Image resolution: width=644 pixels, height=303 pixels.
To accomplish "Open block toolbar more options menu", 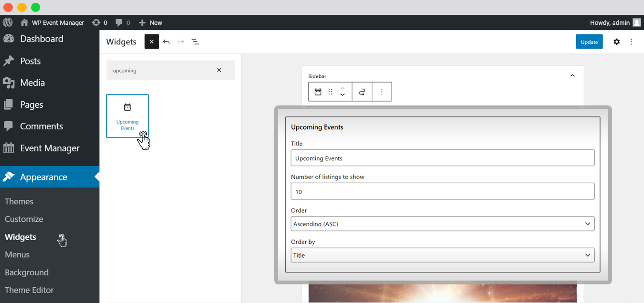I will (x=382, y=92).
